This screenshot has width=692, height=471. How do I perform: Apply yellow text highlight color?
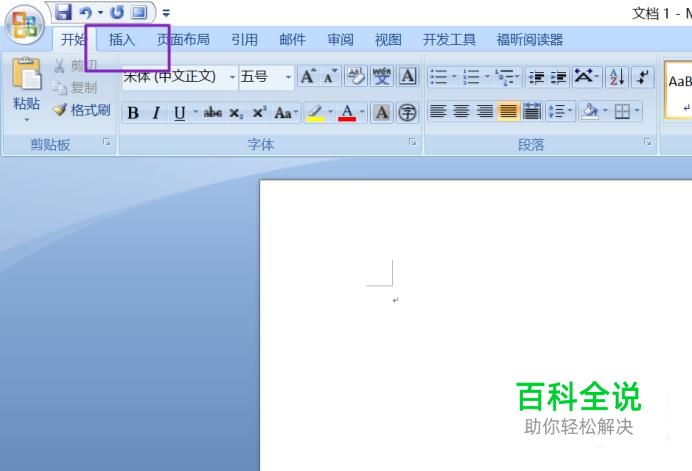pyautogui.click(x=316, y=113)
